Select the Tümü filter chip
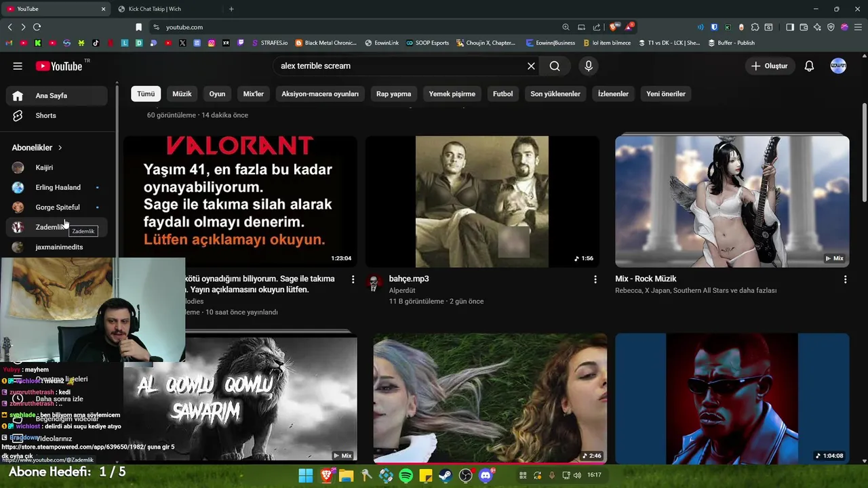Viewport: 868px width, 488px height. pos(146,94)
